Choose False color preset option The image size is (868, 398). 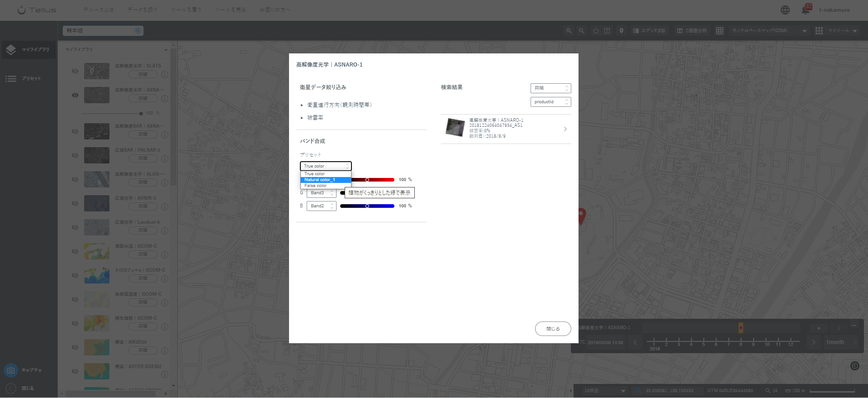326,186
